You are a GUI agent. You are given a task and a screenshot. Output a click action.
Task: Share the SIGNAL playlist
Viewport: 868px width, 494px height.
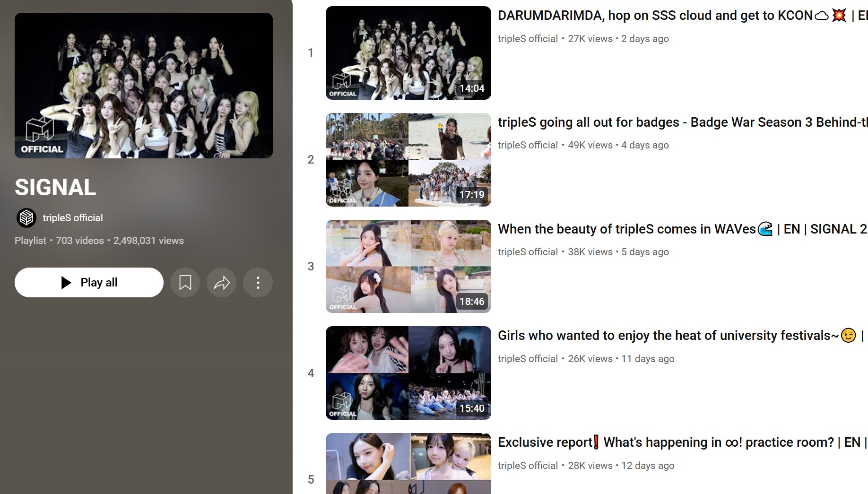222,283
